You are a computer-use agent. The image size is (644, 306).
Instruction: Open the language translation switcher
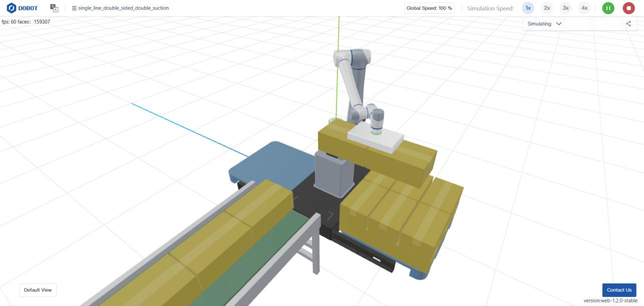click(54, 8)
